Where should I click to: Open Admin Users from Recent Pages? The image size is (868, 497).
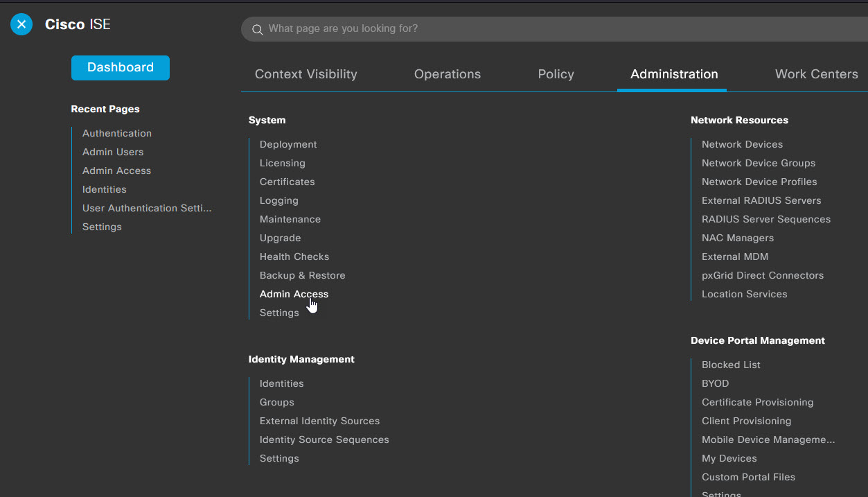click(x=113, y=152)
